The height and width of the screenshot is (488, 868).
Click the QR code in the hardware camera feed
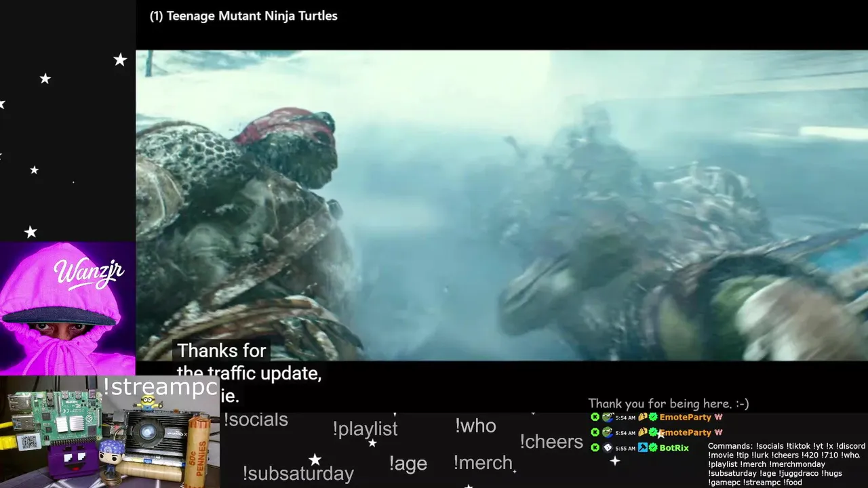(28, 441)
